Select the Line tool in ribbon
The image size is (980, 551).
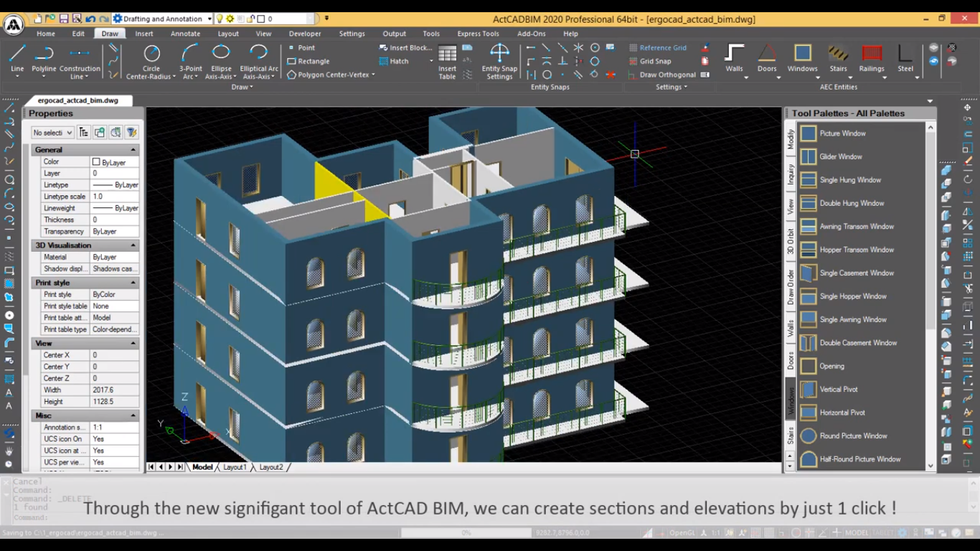click(x=17, y=60)
